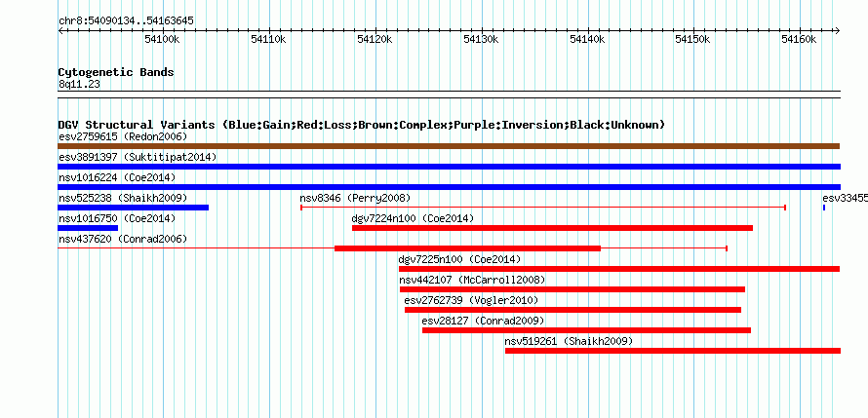The width and height of the screenshot is (868, 418).
Task: Click the ruler's left arrow end
Action: [x=60, y=30]
